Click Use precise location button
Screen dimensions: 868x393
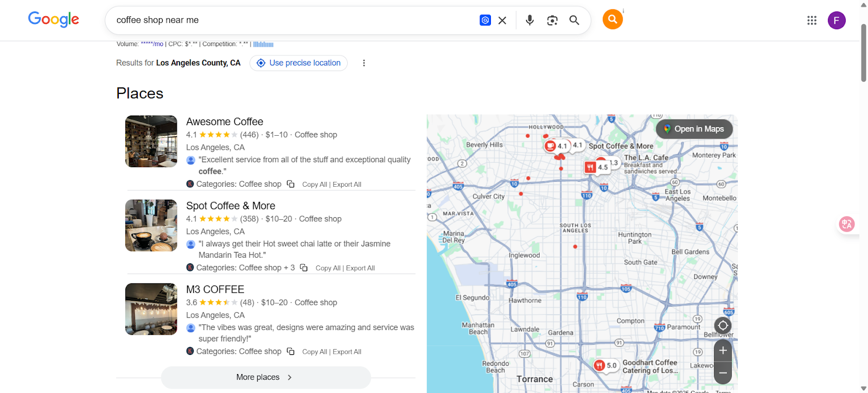tap(298, 63)
